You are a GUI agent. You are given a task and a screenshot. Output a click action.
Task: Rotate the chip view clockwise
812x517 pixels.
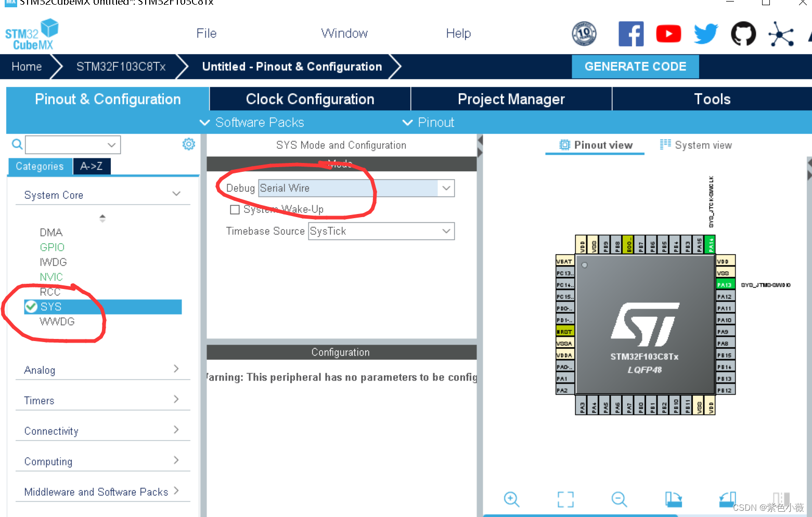point(674,499)
